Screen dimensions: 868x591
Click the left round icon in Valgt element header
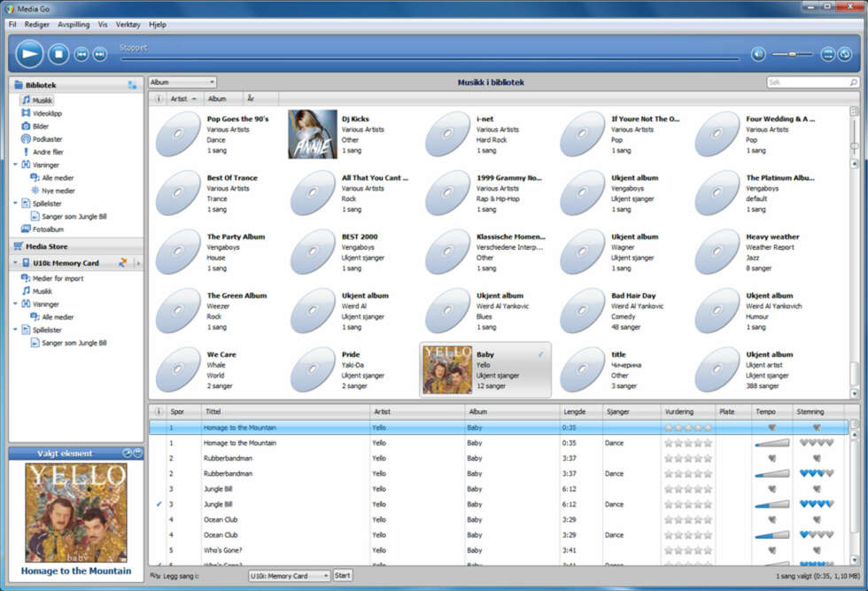click(127, 453)
